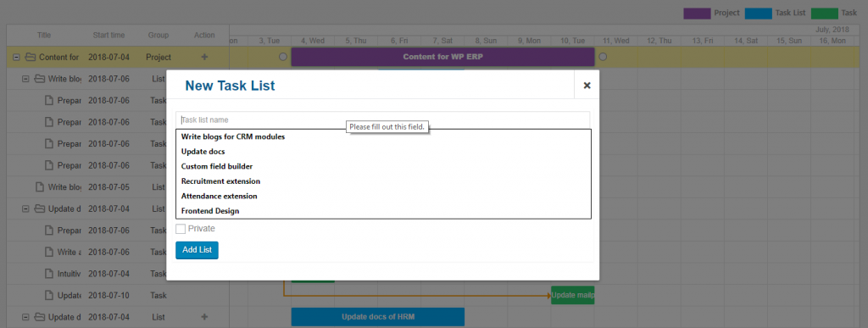Click the Group column header
This screenshot has height=328, width=868.
[159, 36]
